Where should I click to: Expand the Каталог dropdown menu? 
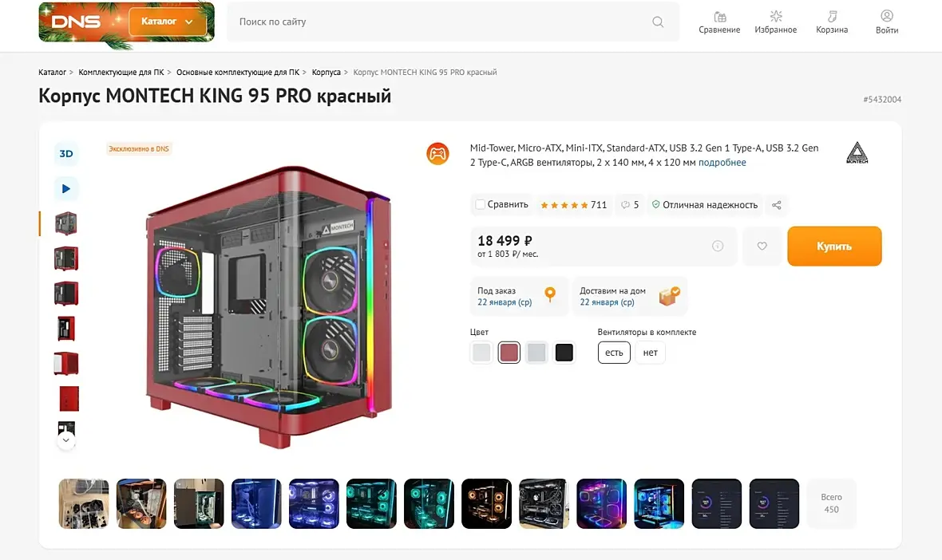(168, 22)
